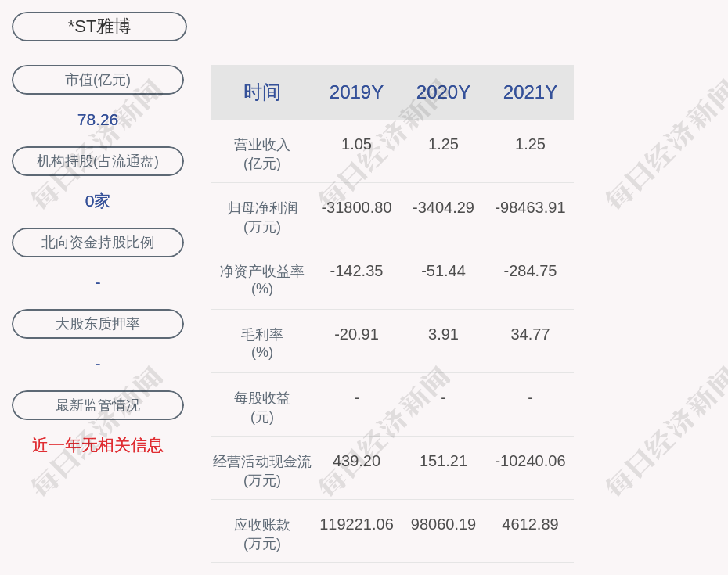Select the 2021Y column header
Image resolution: width=728 pixels, height=575 pixels.
click(x=530, y=92)
